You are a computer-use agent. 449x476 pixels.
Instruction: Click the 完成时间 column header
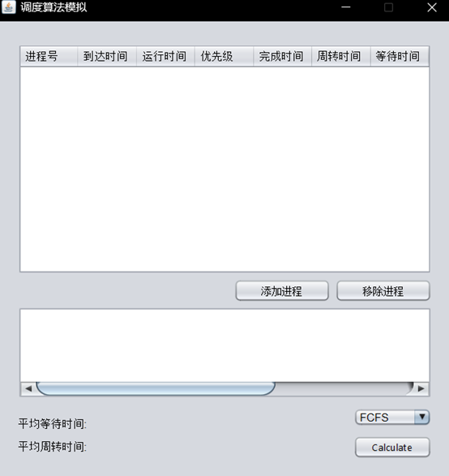point(282,57)
